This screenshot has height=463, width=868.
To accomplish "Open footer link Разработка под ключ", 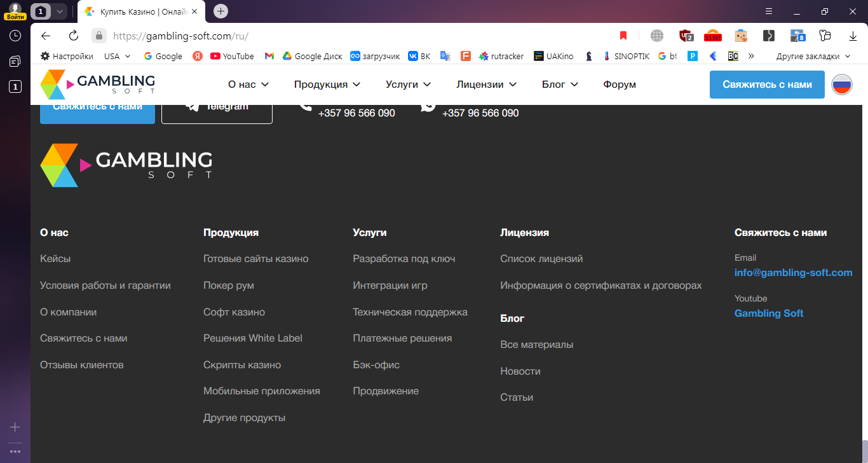I will pos(404,259).
